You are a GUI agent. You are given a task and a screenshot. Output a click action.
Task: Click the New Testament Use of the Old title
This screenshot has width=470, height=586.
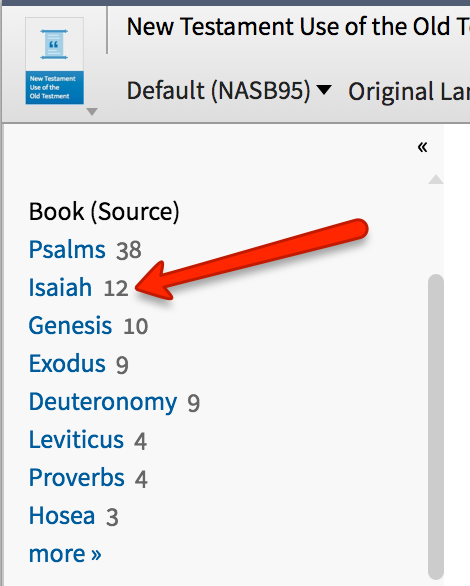[298, 27]
